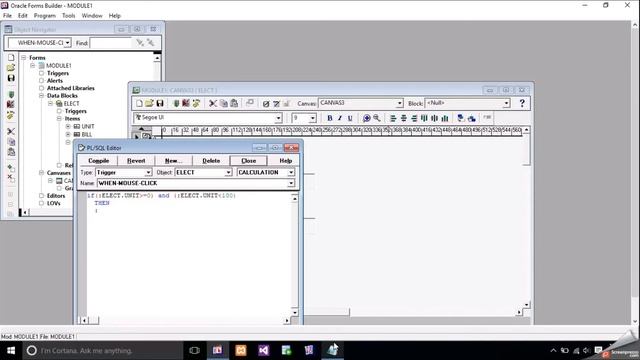Open the Edit menu
Screen dimensions: 640x360
(22, 16)
